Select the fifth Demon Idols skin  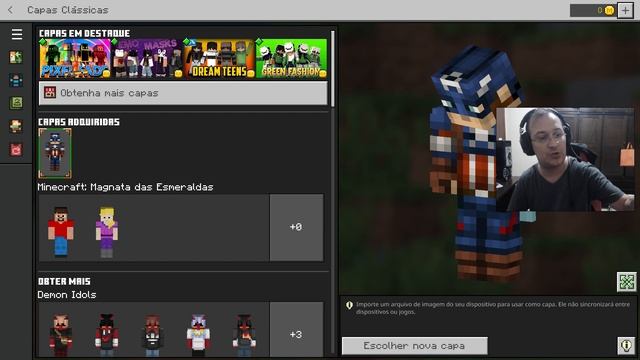[244, 335]
